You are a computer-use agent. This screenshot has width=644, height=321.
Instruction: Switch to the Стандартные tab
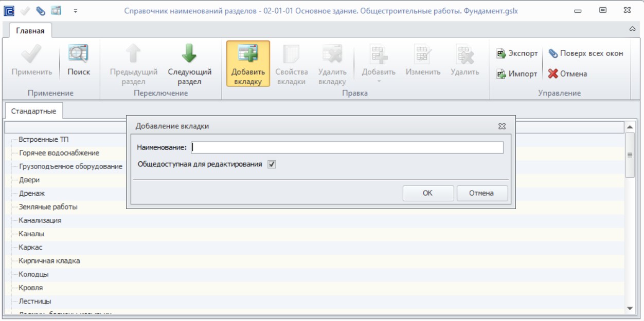click(x=34, y=111)
